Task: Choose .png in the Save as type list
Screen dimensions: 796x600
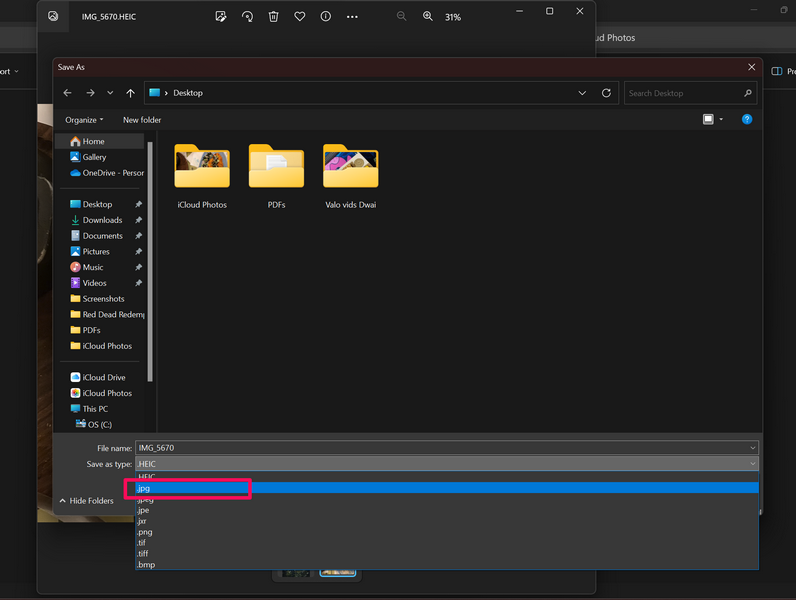Action: [145, 532]
